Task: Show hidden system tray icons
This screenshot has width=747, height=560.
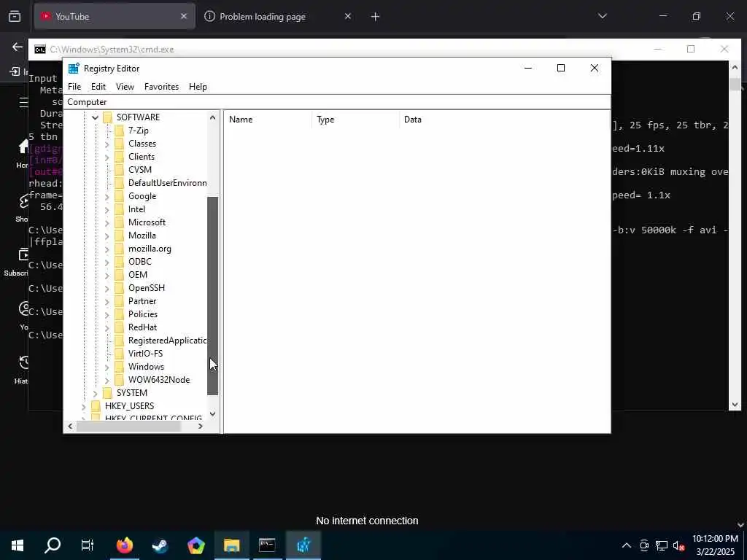Action: pos(627,545)
